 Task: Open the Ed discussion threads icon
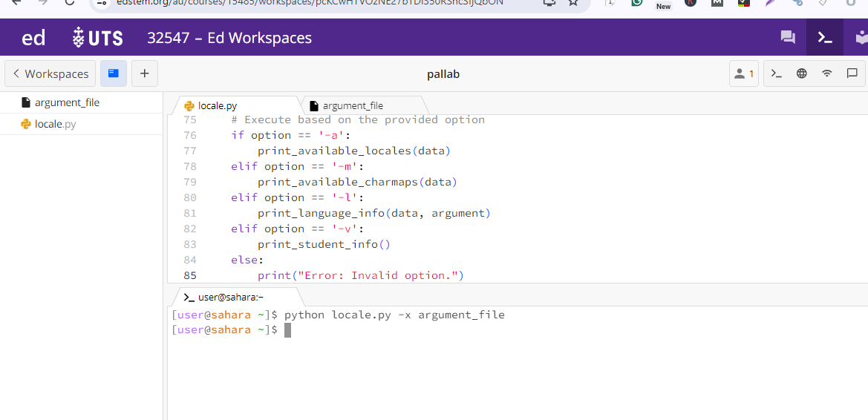[x=788, y=37]
